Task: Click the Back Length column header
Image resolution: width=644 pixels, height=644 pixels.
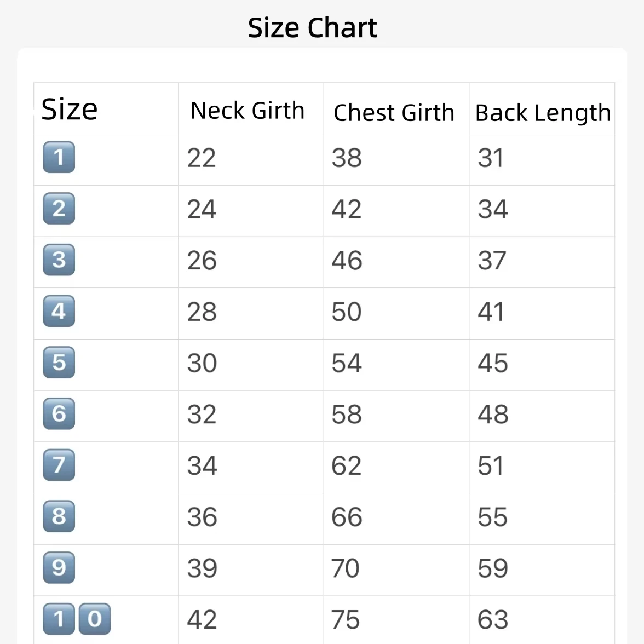Action: [543, 113]
